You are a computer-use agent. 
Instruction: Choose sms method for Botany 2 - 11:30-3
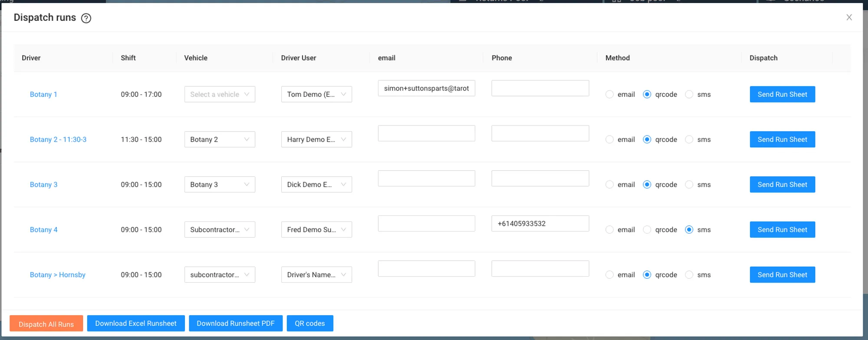tap(689, 139)
